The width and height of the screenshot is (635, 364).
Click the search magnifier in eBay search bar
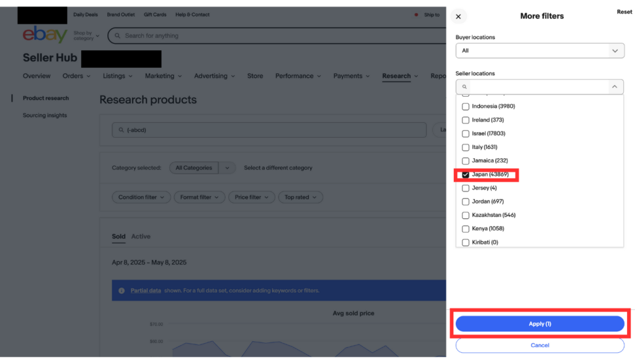[117, 35]
